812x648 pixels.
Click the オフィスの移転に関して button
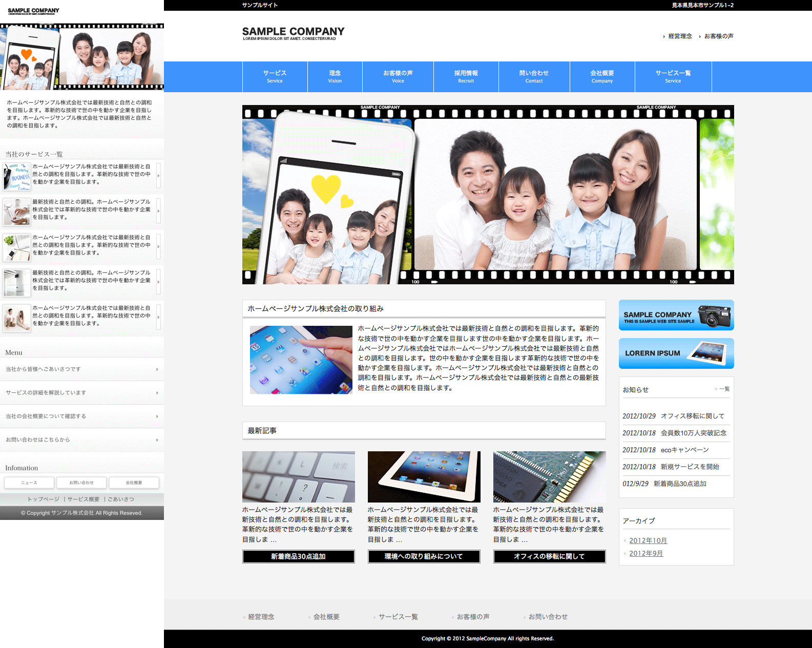click(x=549, y=557)
